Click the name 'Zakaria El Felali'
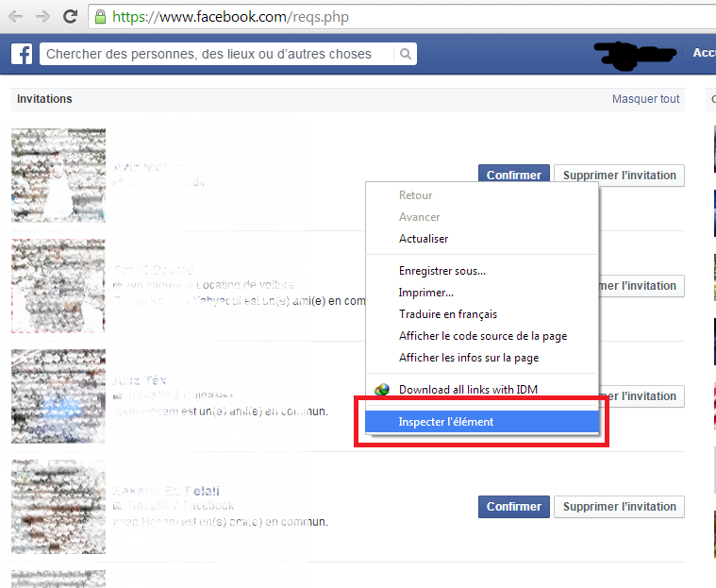 (x=166, y=491)
